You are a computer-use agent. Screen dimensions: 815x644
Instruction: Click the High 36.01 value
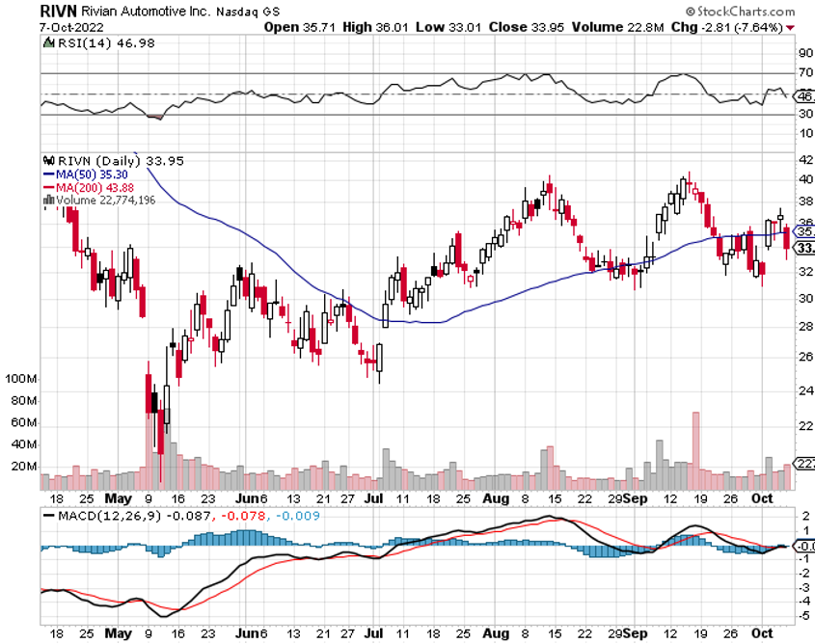[376, 27]
